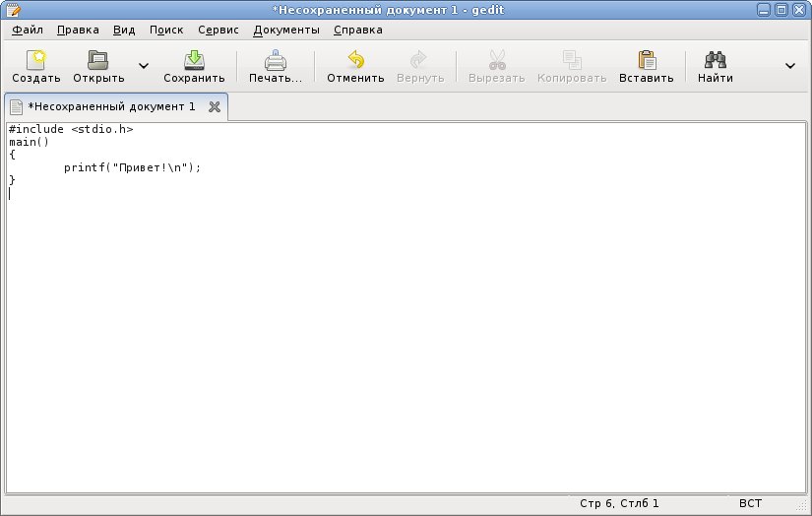812x516 pixels.
Task: Click the Вернуть redo icon
Action: 419,60
